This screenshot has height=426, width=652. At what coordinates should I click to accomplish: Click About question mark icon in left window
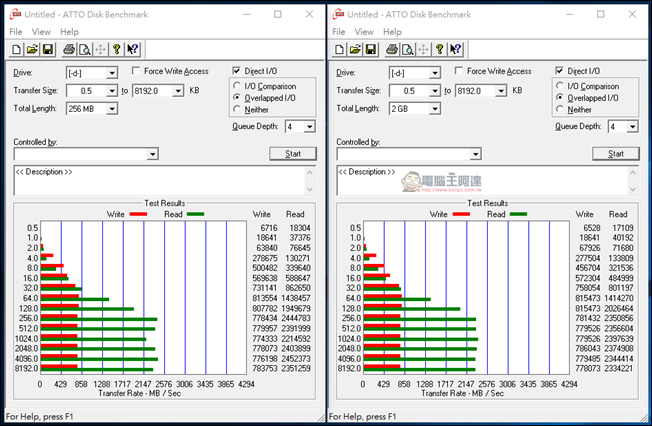116,50
